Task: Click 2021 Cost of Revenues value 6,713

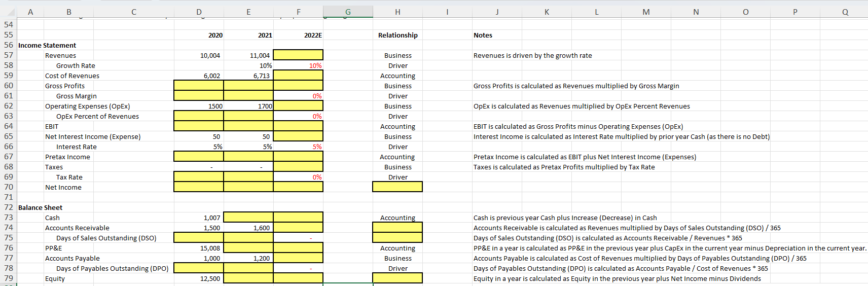Action: click(262, 76)
